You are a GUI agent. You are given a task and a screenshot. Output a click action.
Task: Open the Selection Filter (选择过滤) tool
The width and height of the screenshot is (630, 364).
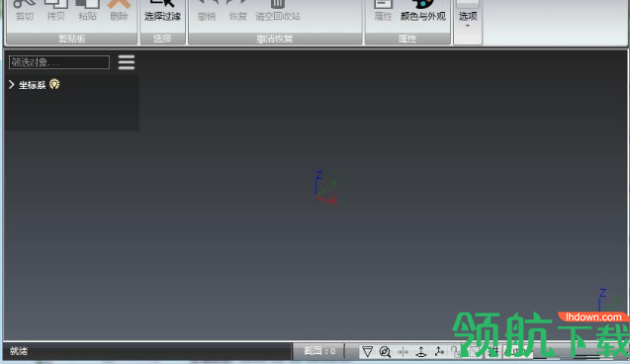pyautogui.click(x=162, y=11)
